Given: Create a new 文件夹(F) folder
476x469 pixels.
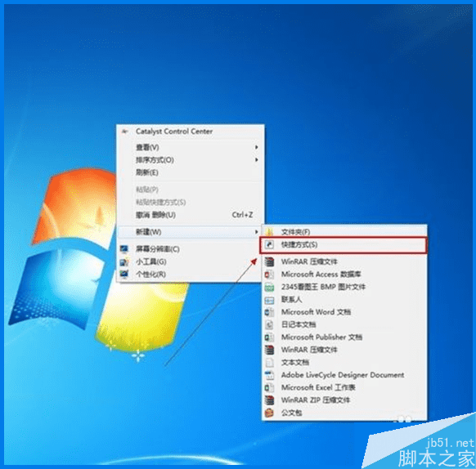Looking at the screenshot, I should 344,232.
